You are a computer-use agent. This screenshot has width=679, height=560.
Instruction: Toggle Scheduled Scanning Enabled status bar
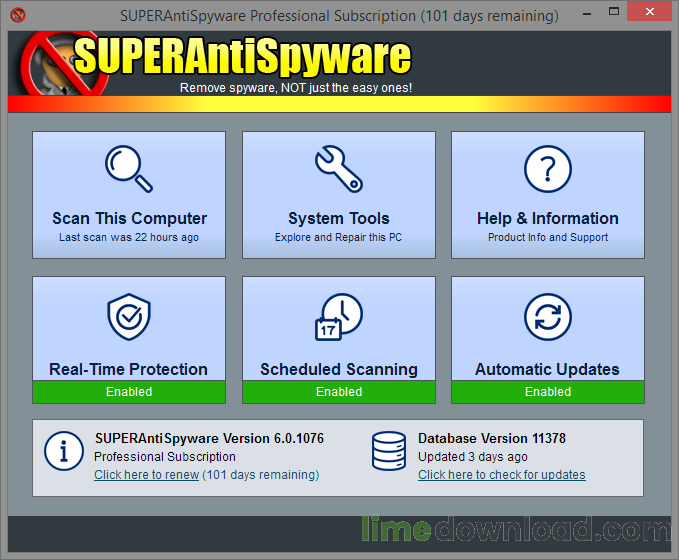(338, 392)
